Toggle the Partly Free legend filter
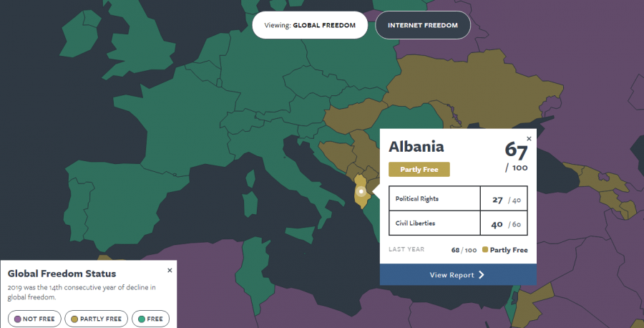The height and width of the screenshot is (328, 644). tap(97, 319)
